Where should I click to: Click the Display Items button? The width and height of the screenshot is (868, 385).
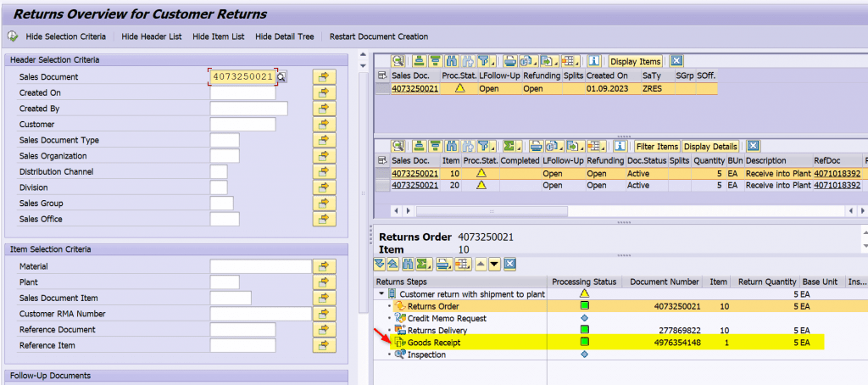click(636, 61)
